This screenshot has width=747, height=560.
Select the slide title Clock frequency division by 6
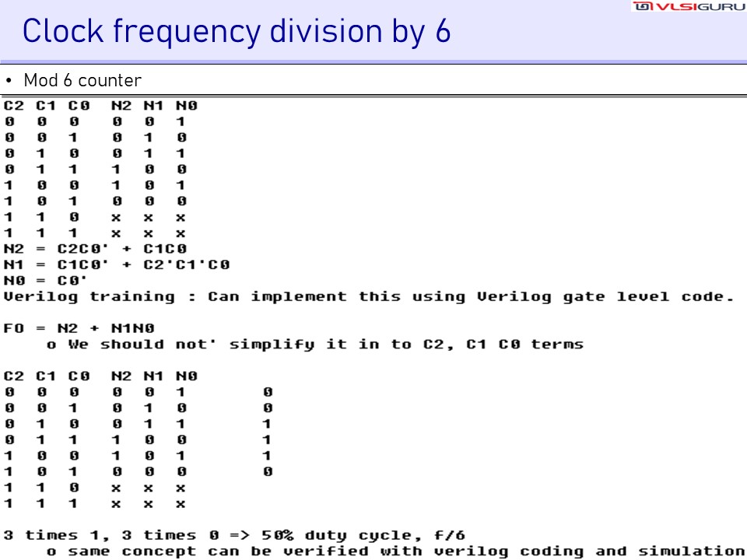[x=237, y=32]
